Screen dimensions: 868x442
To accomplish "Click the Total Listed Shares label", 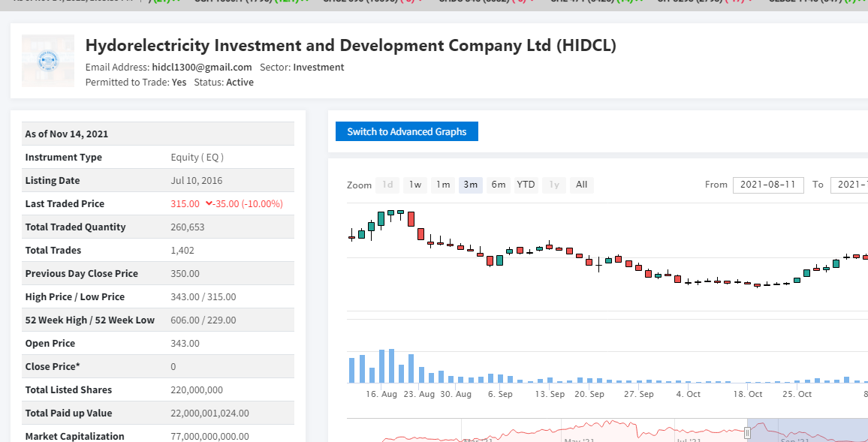I will [x=68, y=389].
